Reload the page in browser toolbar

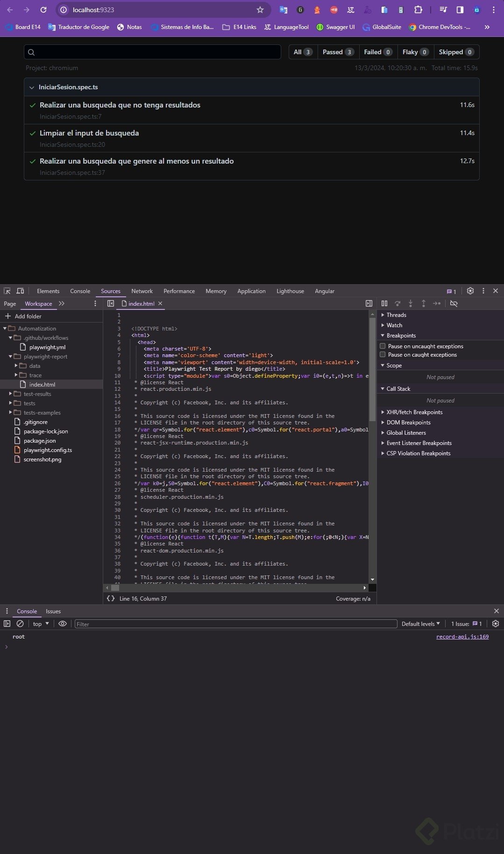(x=43, y=10)
